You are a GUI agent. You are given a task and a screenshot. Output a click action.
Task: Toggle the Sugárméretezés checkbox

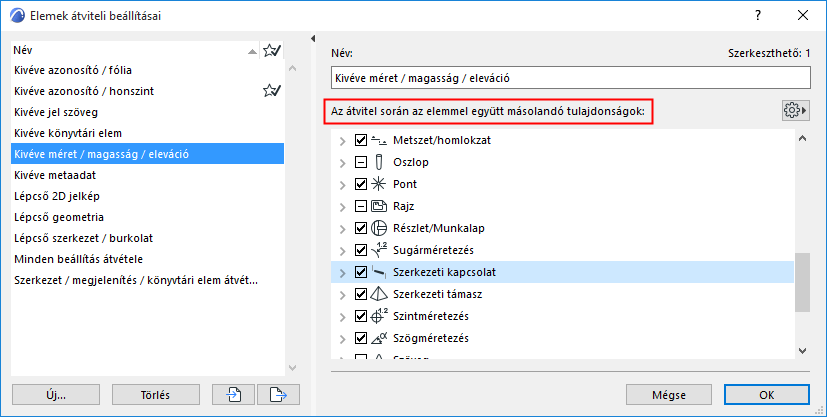[x=361, y=250]
